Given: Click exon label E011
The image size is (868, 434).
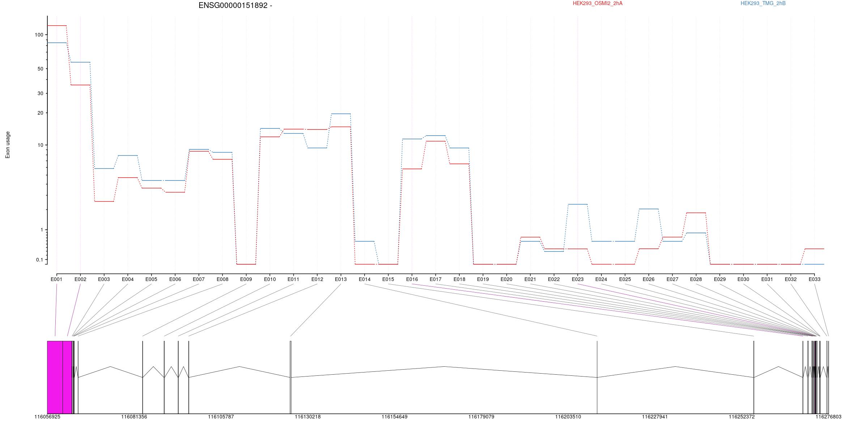Looking at the screenshot, I should click(x=293, y=279).
